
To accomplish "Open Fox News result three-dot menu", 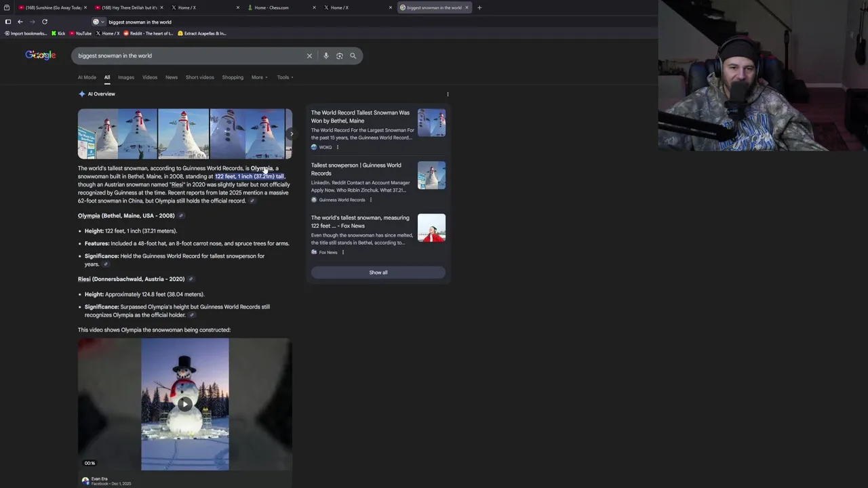I will (x=343, y=252).
